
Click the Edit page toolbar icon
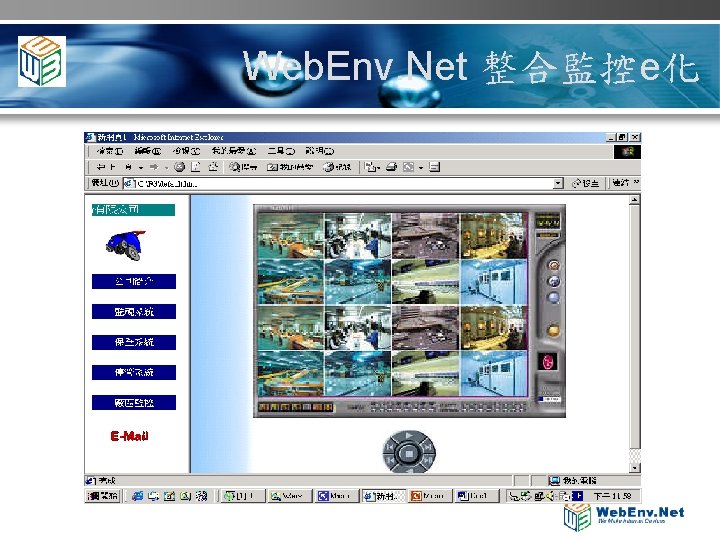click(408, 167)
